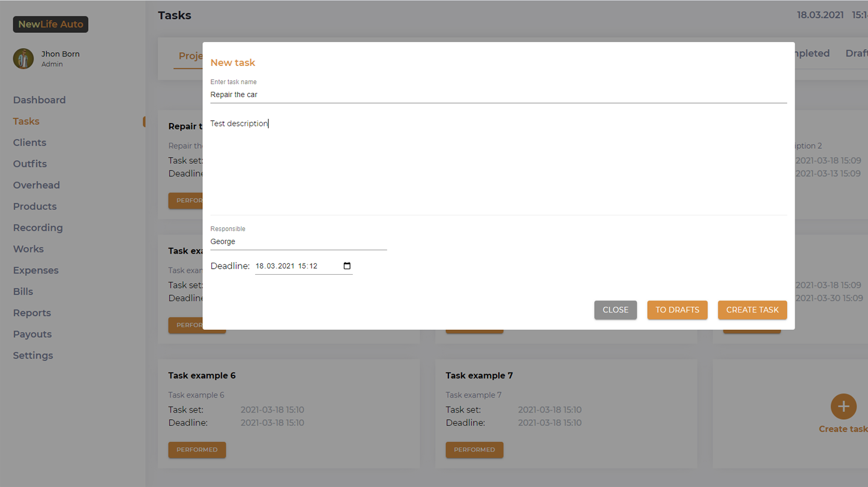
Task: Click the orange plus Create task icon
Action: [x=843, y=407]
